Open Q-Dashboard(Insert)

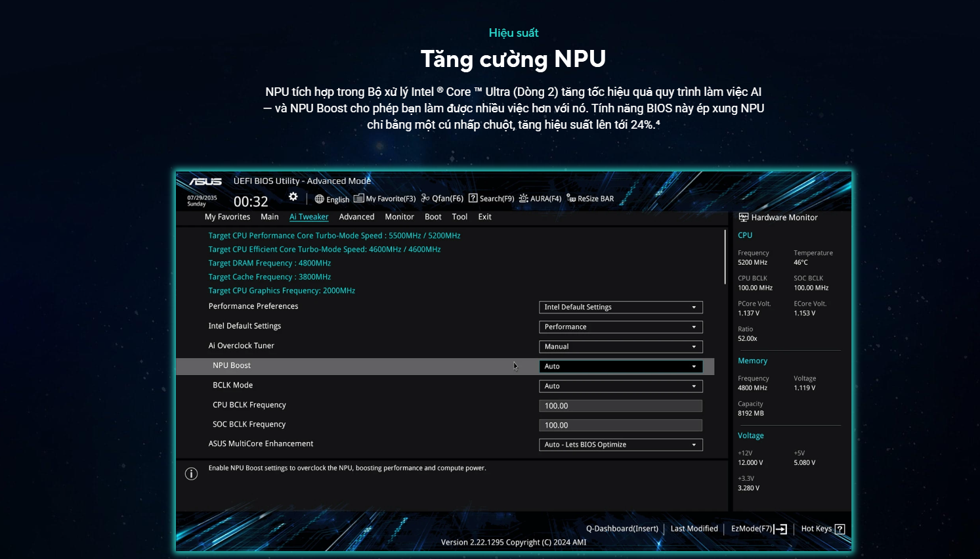click(x=622, y=529)
